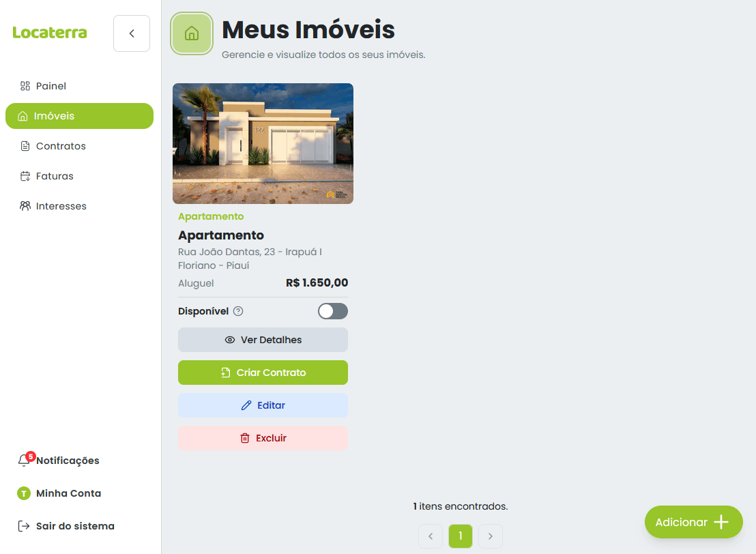Click the Sair do sistema logout icon

tap(24, 526)
